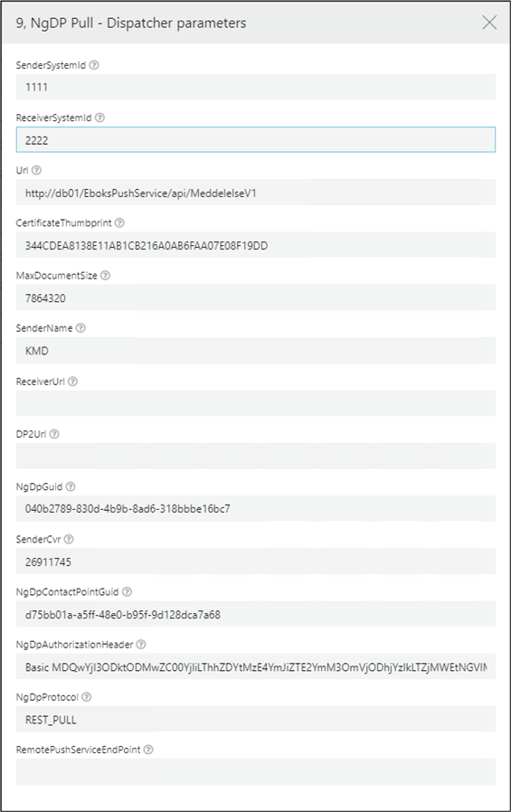Select the empty RemotePushServiceEndPoint field
The image size is (511, 812).
pyautogui.click(x=256, y=772)
